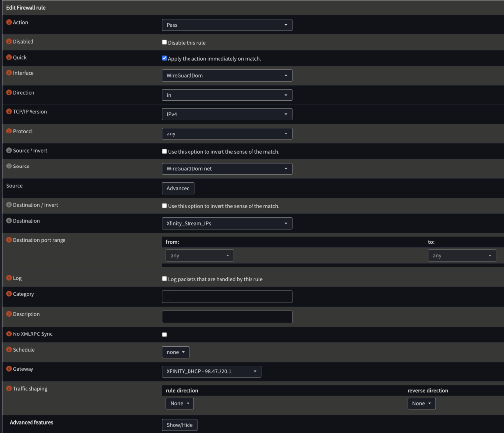Open the Action dropdown set to Pass
The width and height of the screenshot is (504, 433).
[227, 25]
